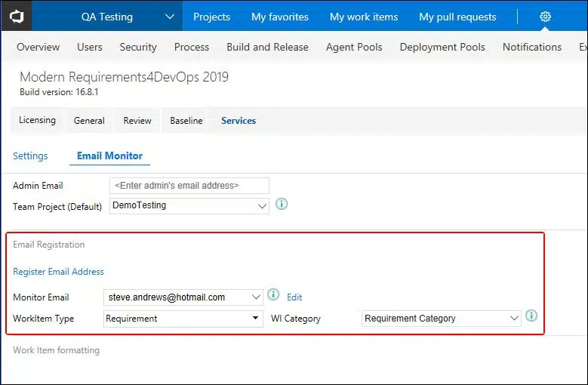Open the settings gear icon
The image size is (588, 385).
546,17
